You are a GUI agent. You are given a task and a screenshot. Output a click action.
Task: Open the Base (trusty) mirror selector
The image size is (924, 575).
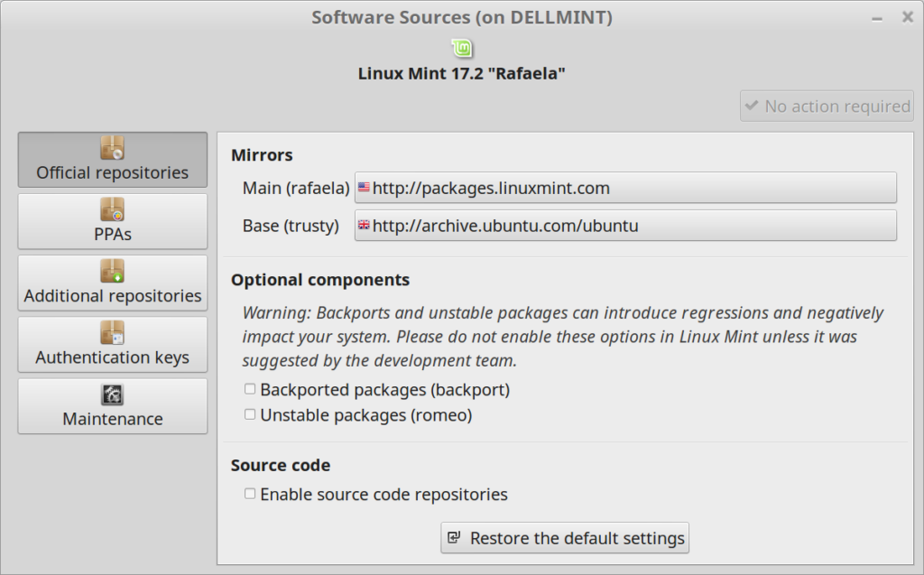point(625,226)
